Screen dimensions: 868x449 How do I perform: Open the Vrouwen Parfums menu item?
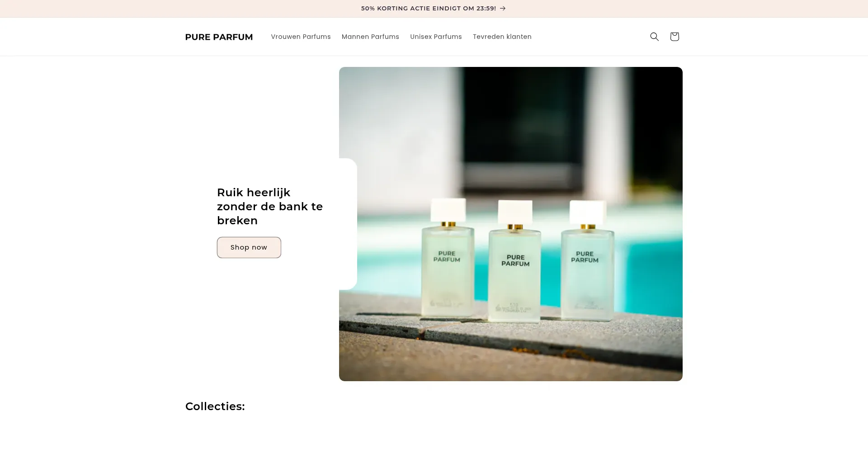pyautogui.click(x=301, y=37)
